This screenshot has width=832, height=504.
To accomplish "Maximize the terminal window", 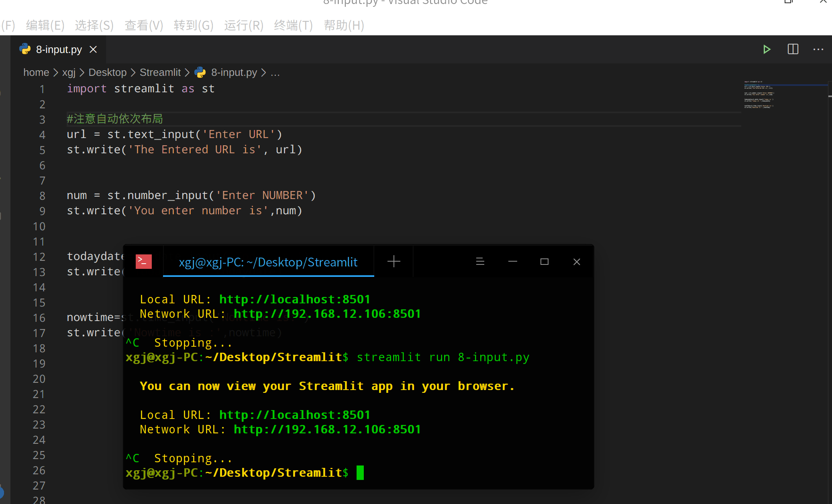I will pyautogui.click(x=544, y=262).
